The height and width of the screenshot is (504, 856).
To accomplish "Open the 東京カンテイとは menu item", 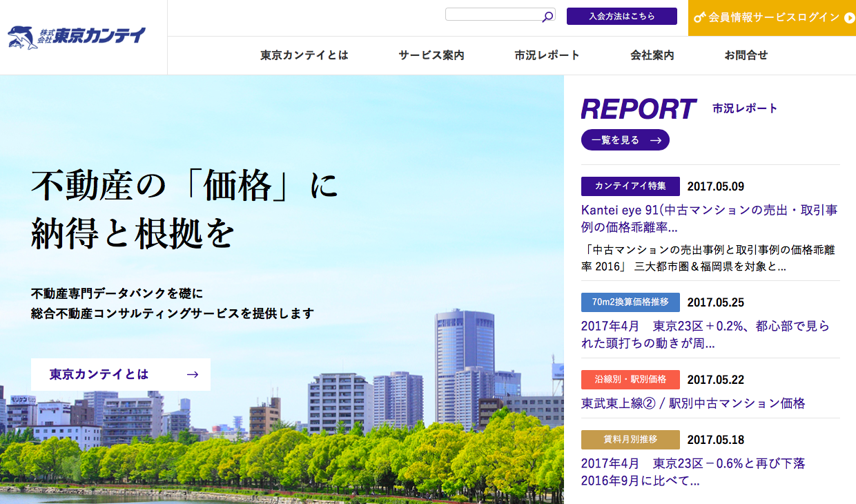I will click(304, 55).
